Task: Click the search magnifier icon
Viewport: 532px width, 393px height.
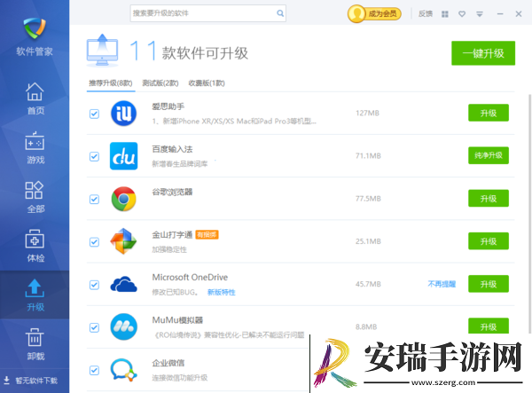Action: tap(280, 13)
